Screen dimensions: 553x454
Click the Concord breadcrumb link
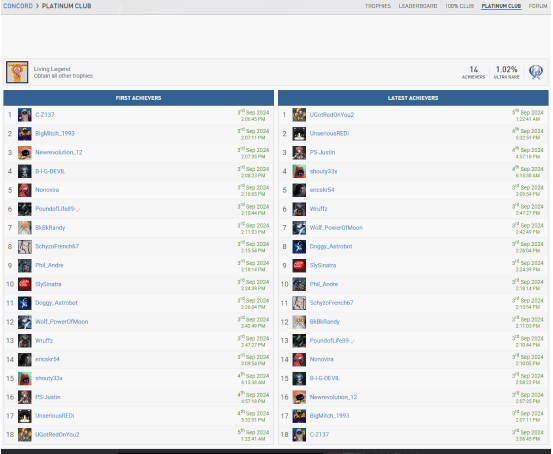[18, 6]
